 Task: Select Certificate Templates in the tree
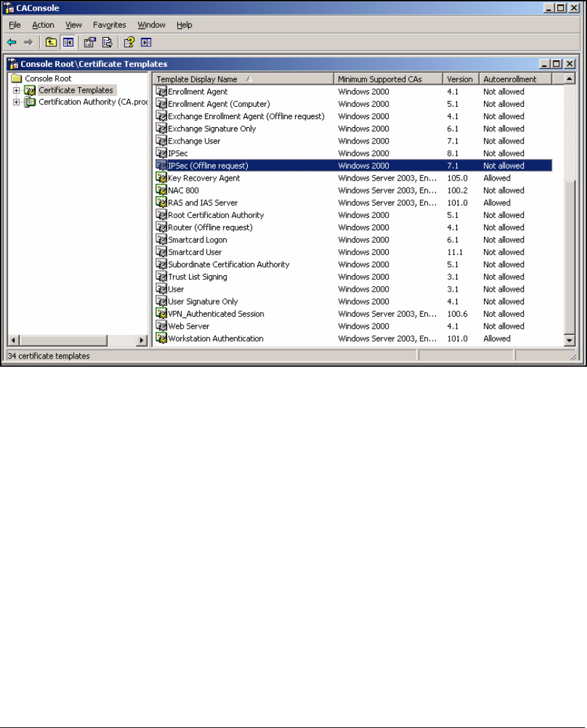point(76,90)
